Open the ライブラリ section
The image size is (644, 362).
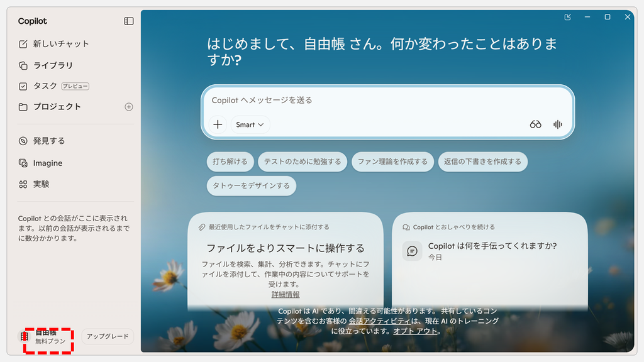click(x=46, y=65)
